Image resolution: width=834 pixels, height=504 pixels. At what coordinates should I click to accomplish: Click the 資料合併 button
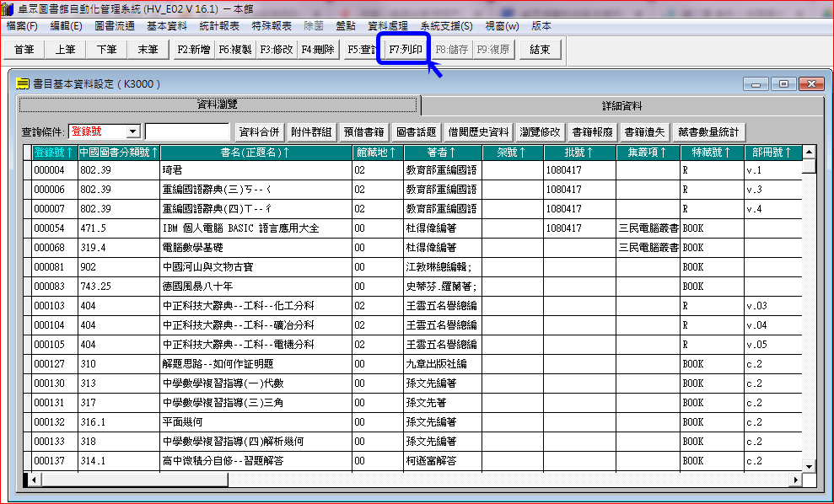(x=259, y=131)
